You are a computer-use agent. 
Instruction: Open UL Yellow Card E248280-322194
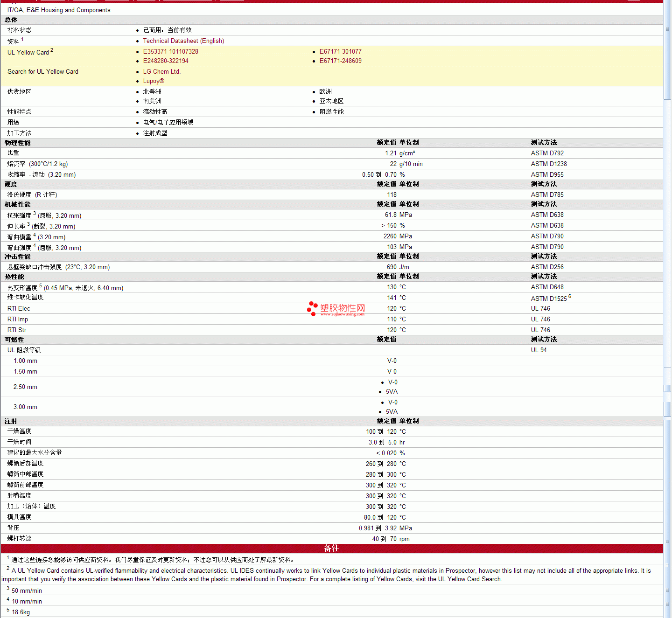(x=166, y=61)
